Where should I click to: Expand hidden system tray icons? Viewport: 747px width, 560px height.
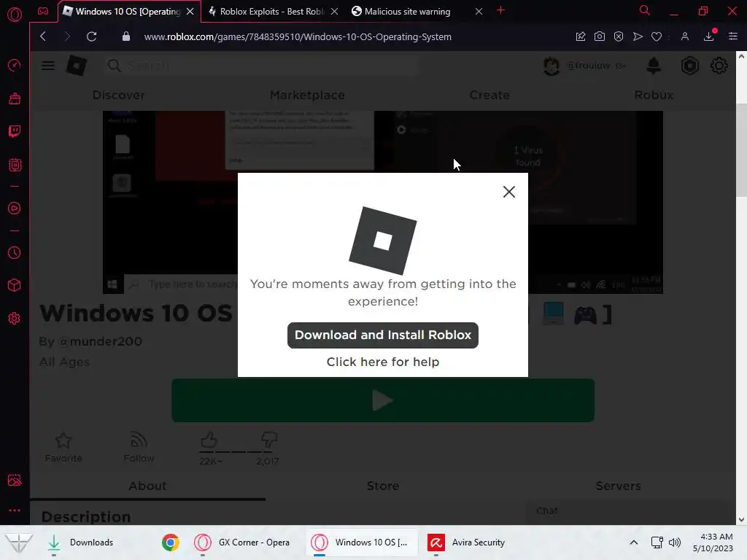634,542
